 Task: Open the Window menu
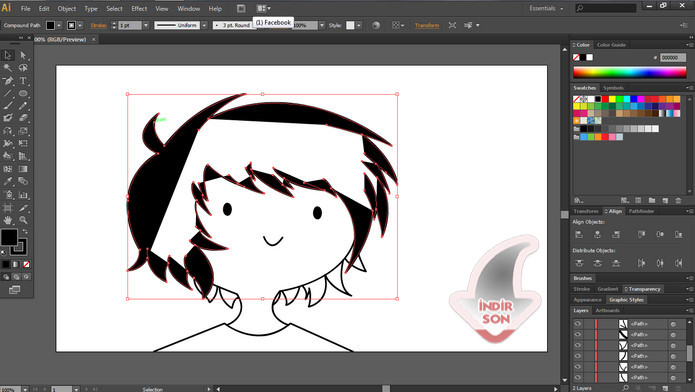(x=188, y=8)
